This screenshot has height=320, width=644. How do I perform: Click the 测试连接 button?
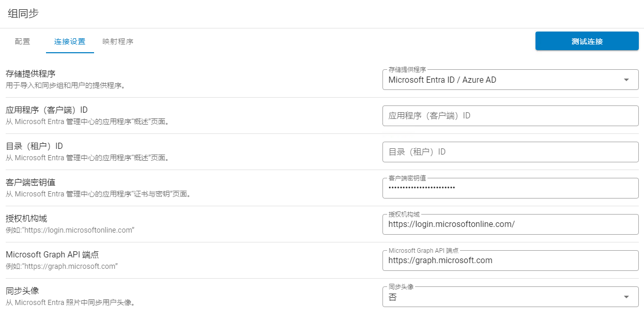(x=587, y=41)
